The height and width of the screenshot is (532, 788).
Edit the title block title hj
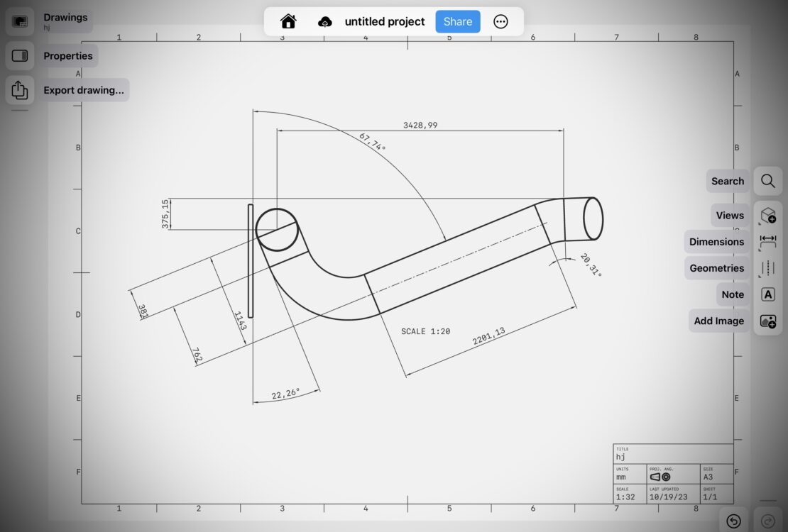620,457
